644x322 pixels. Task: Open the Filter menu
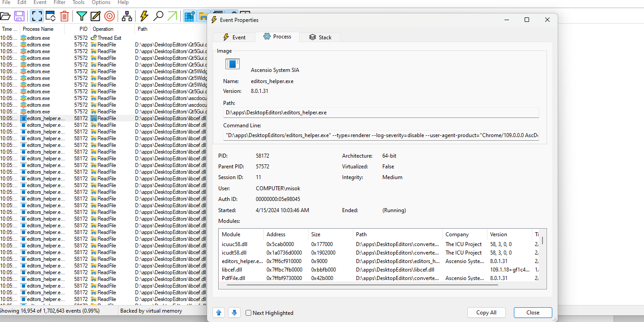tap(59, 3)
